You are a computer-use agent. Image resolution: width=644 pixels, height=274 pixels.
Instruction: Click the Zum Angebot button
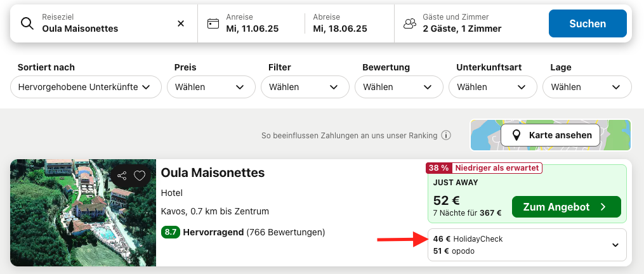pos(566,207)
